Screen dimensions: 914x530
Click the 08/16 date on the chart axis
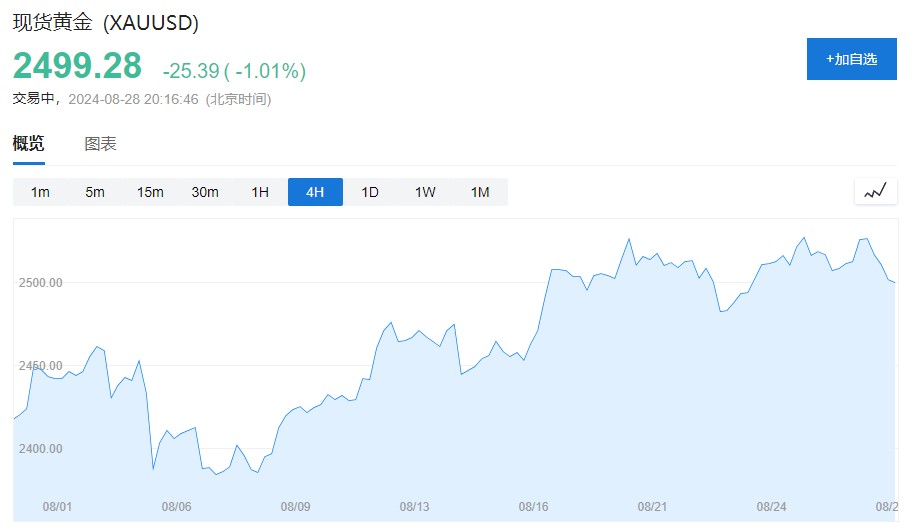tap(534, 507)
